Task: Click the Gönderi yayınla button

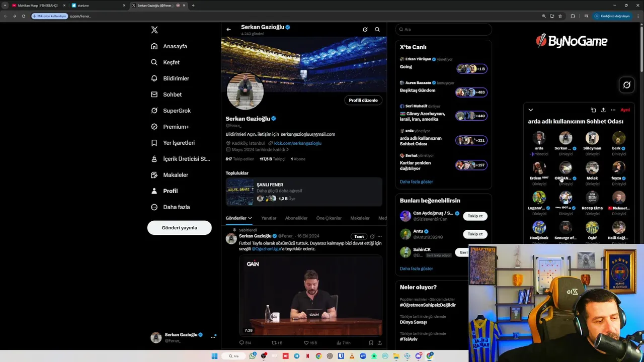Action: [179, 228]
